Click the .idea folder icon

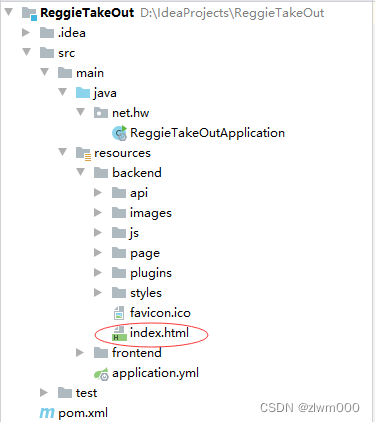47,33
